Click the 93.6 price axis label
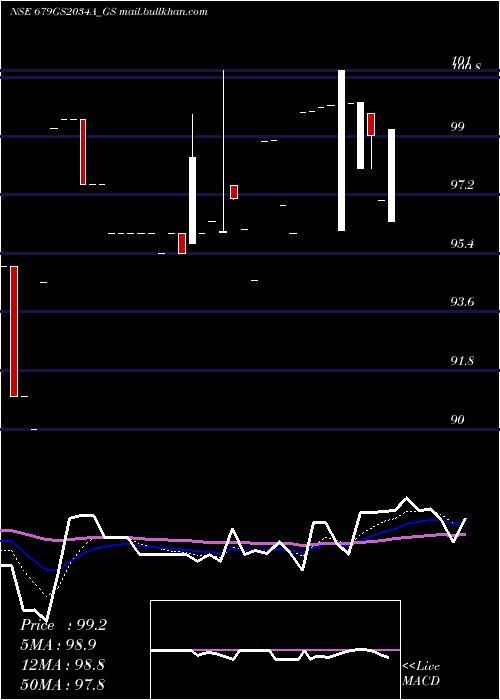 tap(462, 302)
